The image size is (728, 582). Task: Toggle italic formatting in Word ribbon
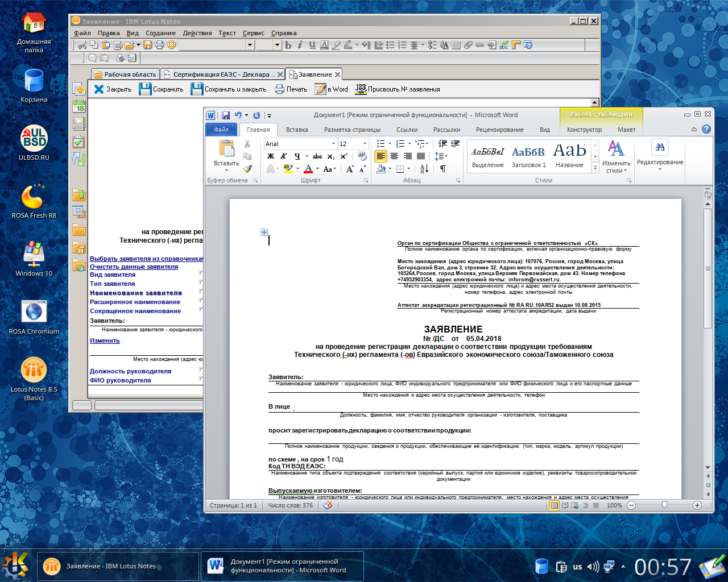coord(284,156)
